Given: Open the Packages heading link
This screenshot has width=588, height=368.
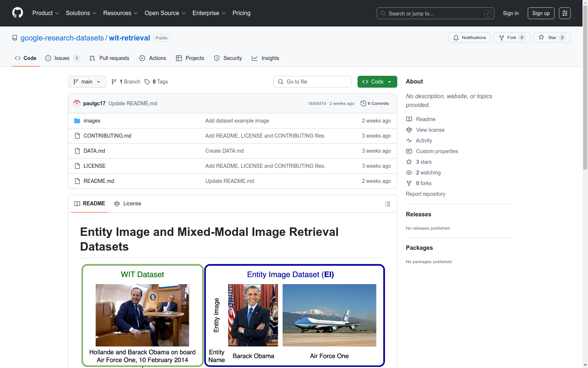Looking at the screenshot, I should point(419,248).
